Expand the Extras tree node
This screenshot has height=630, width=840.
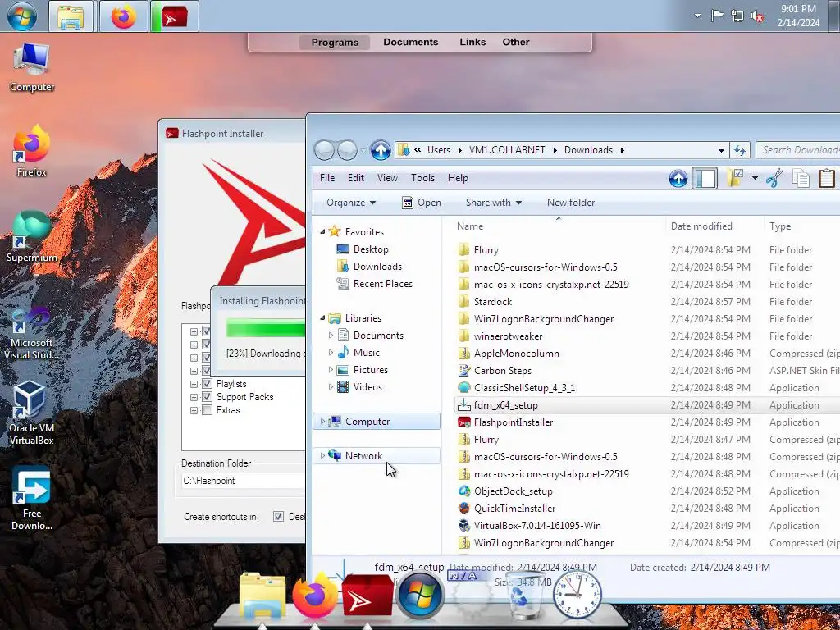(194, 410)
